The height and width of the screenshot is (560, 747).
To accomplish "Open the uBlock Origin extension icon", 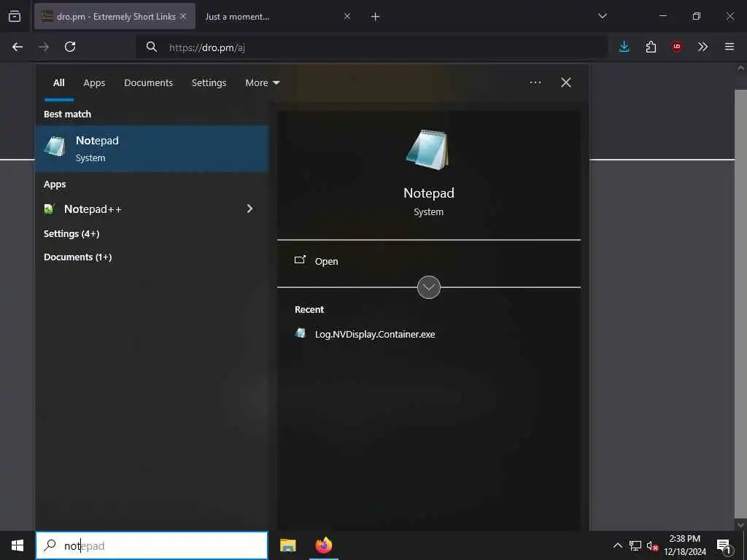I will click(676, 47).
